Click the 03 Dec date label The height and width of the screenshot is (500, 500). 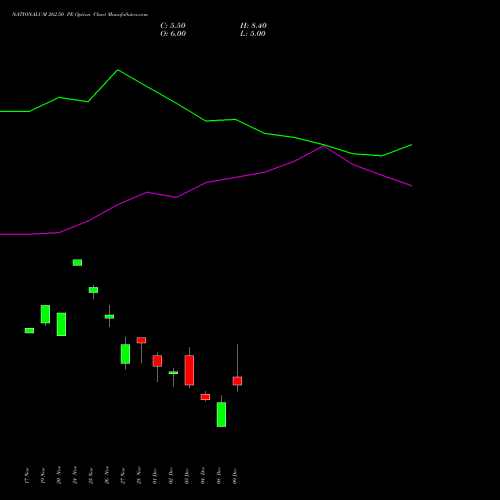tap(187, 476)
